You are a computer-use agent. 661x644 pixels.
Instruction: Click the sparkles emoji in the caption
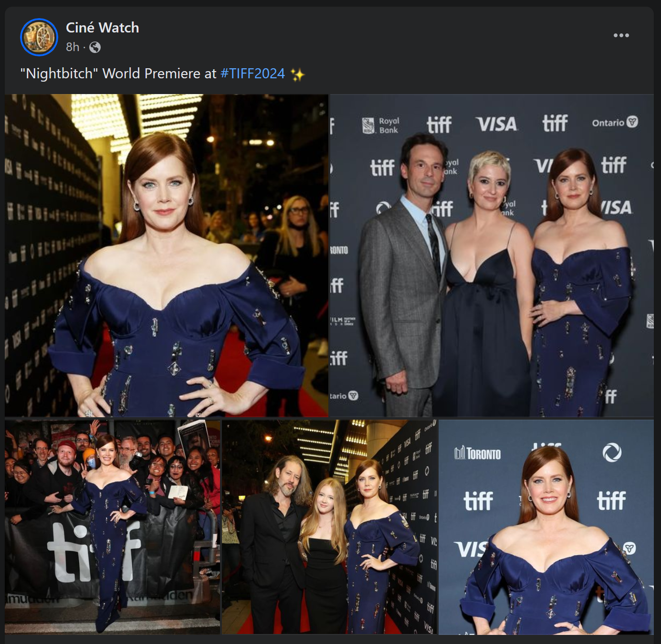click(297, 74)
